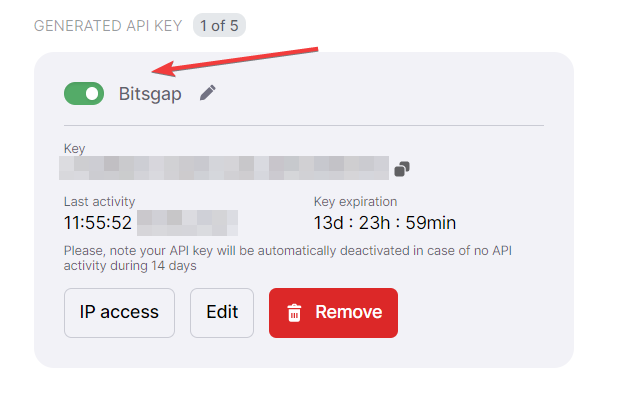
Task: Click the GENERATED API KEY heading
Action: [107, 25]
